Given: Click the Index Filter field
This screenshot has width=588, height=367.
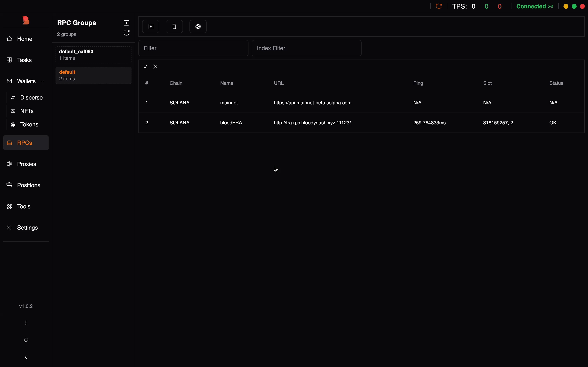Looking at the screenshot, I should [x=307, y=48].
